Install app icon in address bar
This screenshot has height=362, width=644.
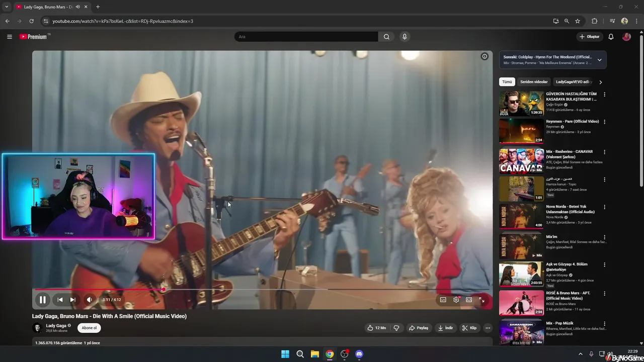(555, 21)
